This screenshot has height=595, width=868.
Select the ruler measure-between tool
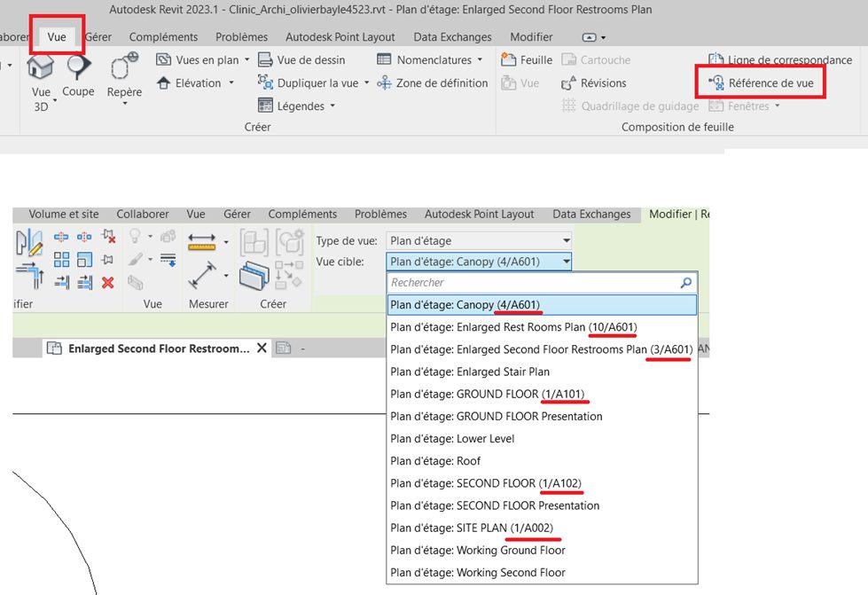click(202, 242)
